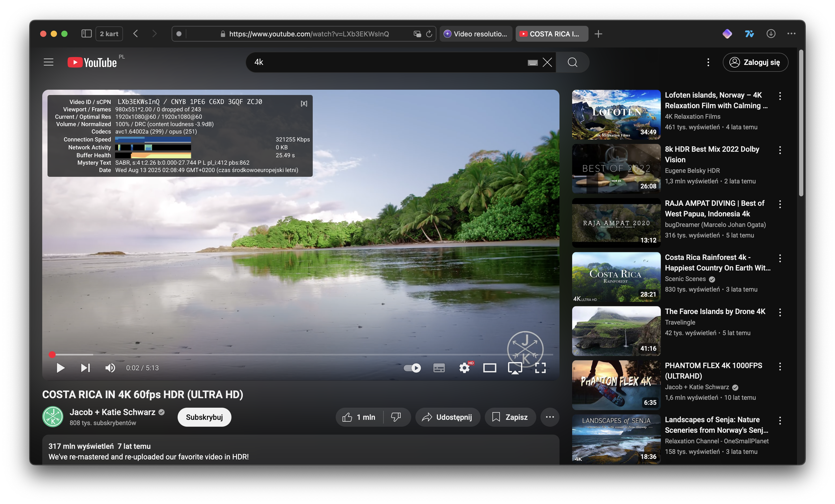Toggle the browser sidebar panel
835x504 pixels.
click(86, 34)
